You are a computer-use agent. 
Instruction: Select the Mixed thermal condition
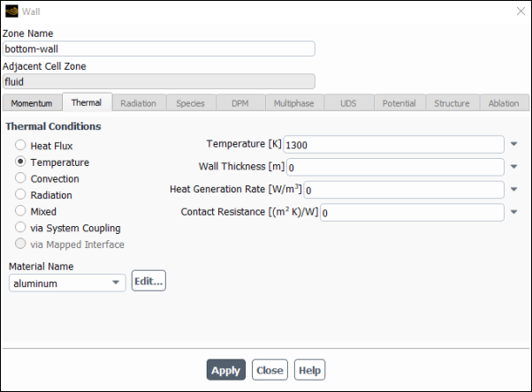20,211
